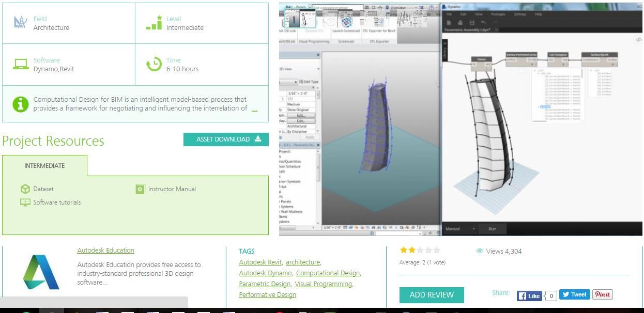Screen dimensions: 644x313
Task: Click the ADD REVIEW button
Action: pyautogui.click(x=432, y=295)
